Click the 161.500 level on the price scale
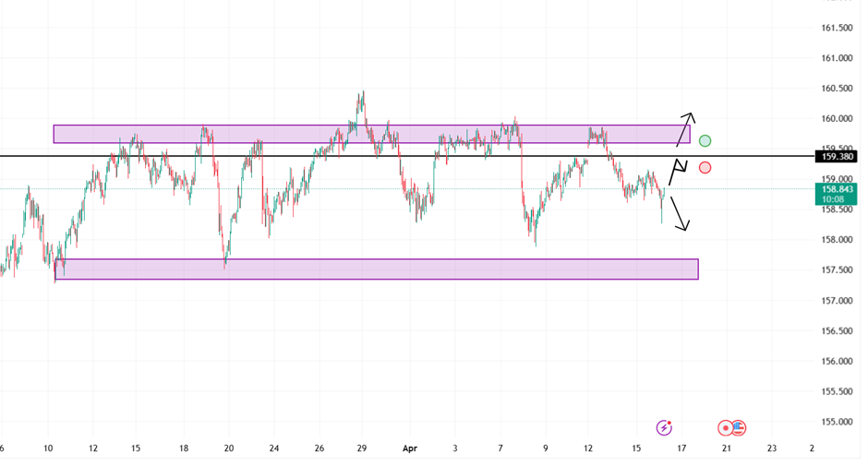The height and width of the screenshot is (466, 868). [x=836, y=28]
